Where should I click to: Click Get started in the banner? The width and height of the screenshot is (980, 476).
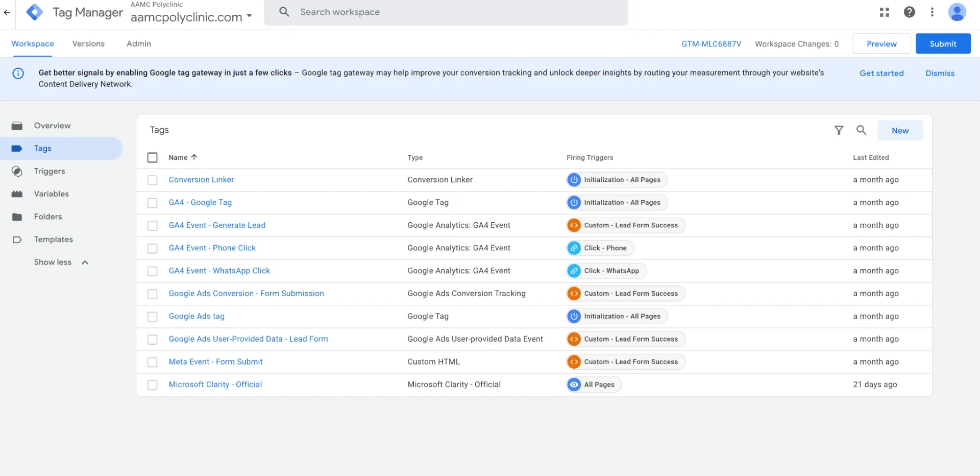[881, 73]
